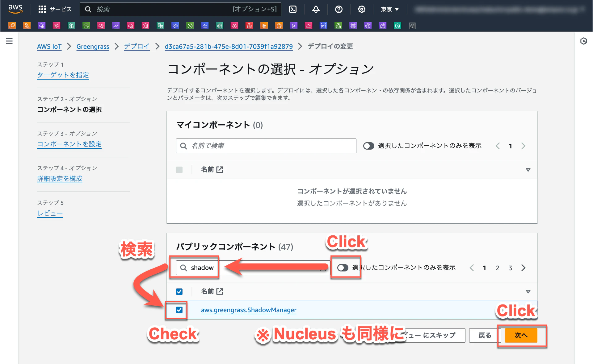Open the teal hexagon favorite icon
The image size is (593, 364).
[x=397, y=26]
